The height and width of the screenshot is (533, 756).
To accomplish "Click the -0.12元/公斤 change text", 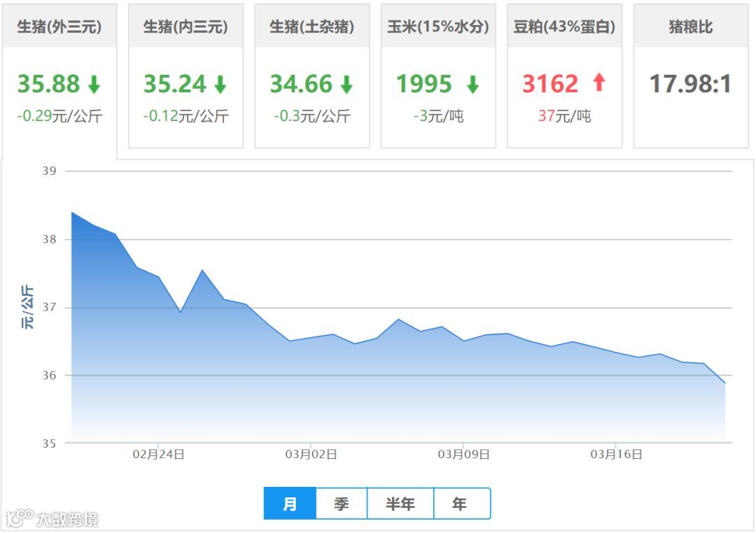I will click(x=185, y=116).
